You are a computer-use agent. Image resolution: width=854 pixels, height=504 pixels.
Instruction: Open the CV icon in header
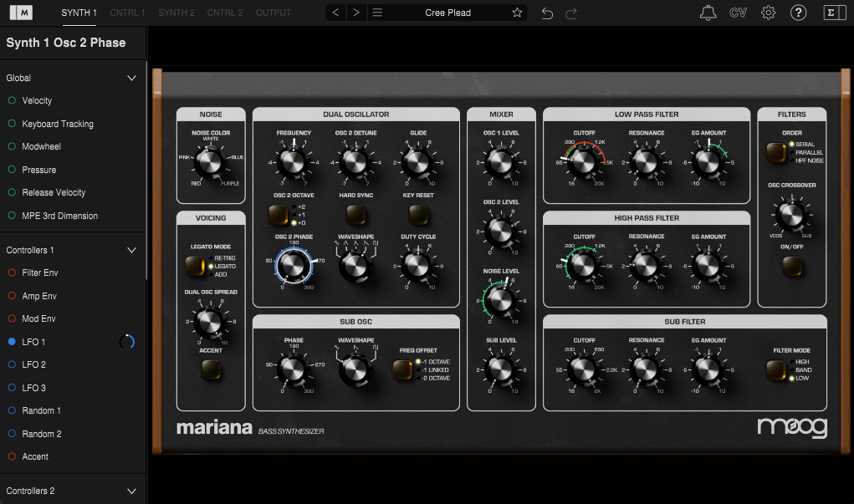[738, 13]
